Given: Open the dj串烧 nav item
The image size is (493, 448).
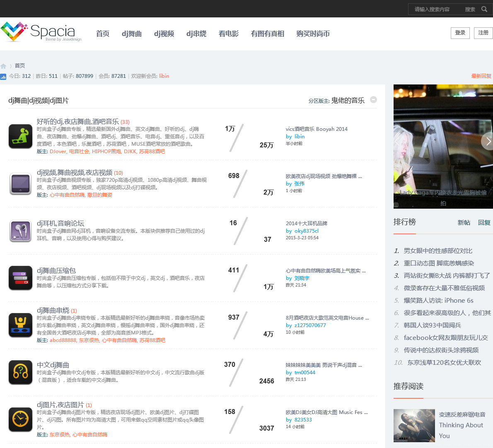Looking at the screenshot, I should pos(196,34).
